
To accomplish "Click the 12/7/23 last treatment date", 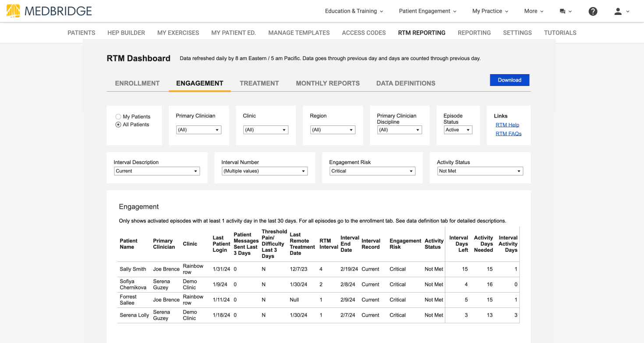I will pyautogui.click(x=298, y=269).
